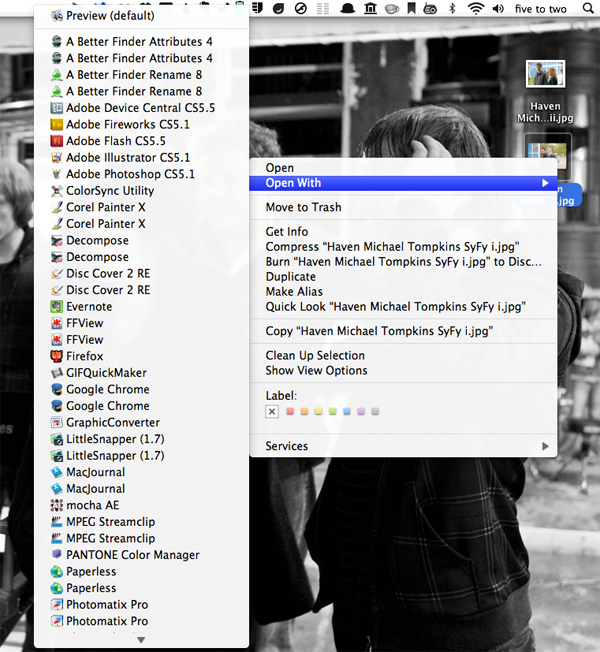Click the Adobe Illustrator CS5.1 icon

[57, 158]
